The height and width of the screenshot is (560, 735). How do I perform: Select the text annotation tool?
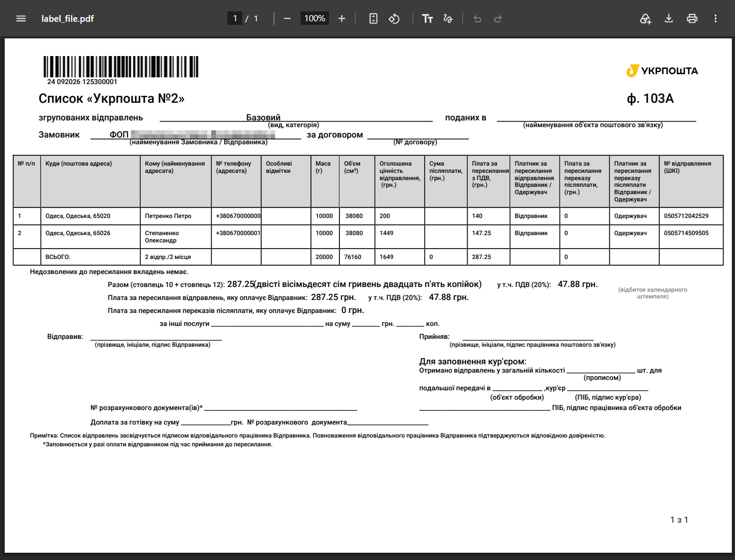427,19
